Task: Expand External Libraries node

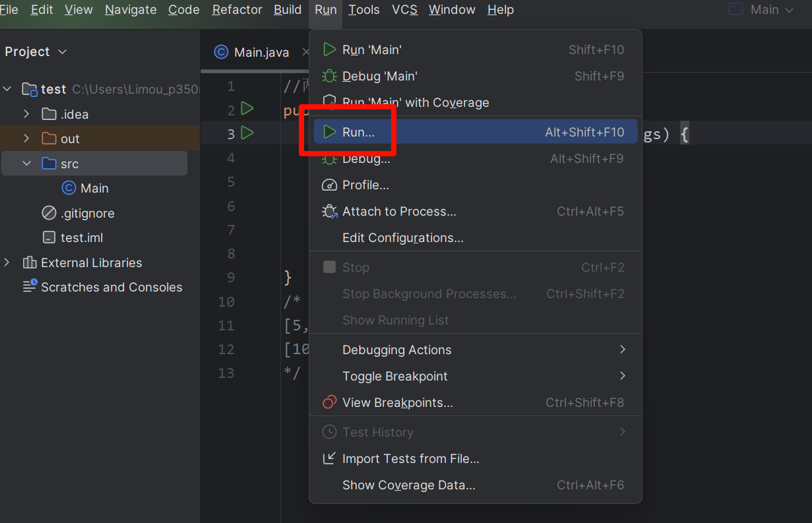Action: [x=7, y=262]
